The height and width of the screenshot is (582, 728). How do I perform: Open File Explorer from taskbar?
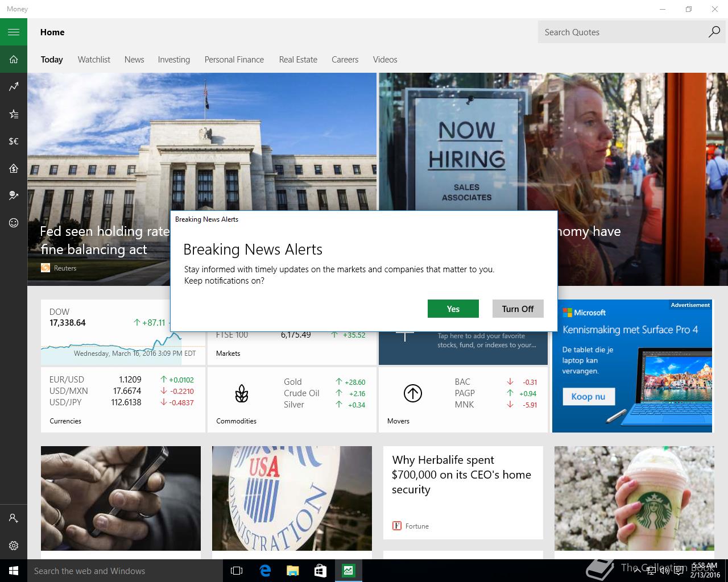tap(292, 571)
